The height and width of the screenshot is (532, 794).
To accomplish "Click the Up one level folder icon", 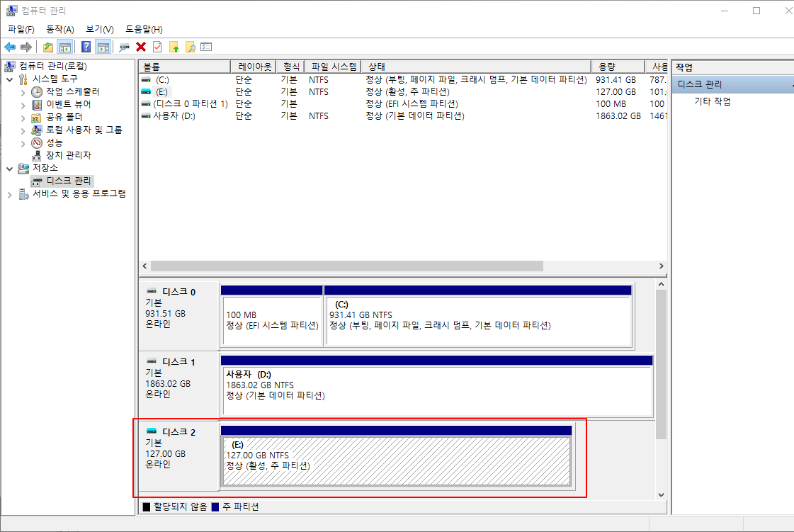I will click(48, 47).
